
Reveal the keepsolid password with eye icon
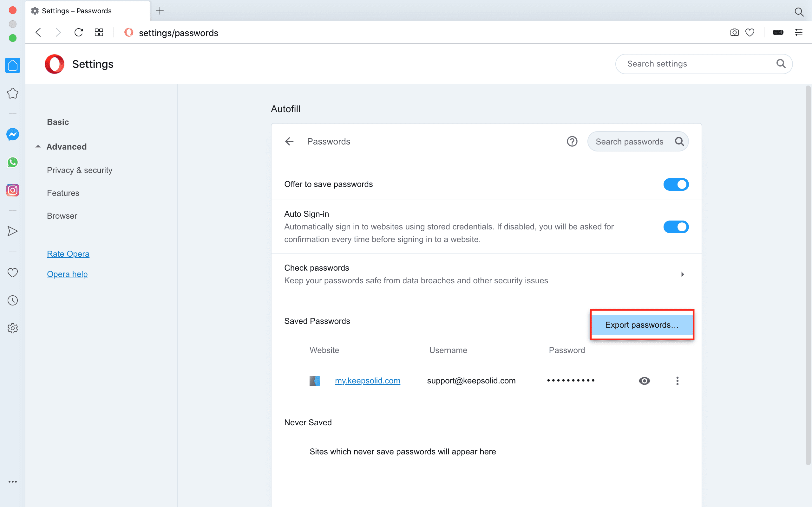[x=644, y=381]
